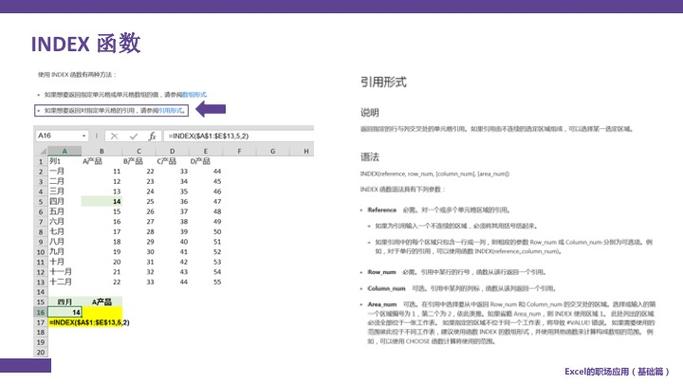Select row 16 header
683x384 pixels.
41,312
